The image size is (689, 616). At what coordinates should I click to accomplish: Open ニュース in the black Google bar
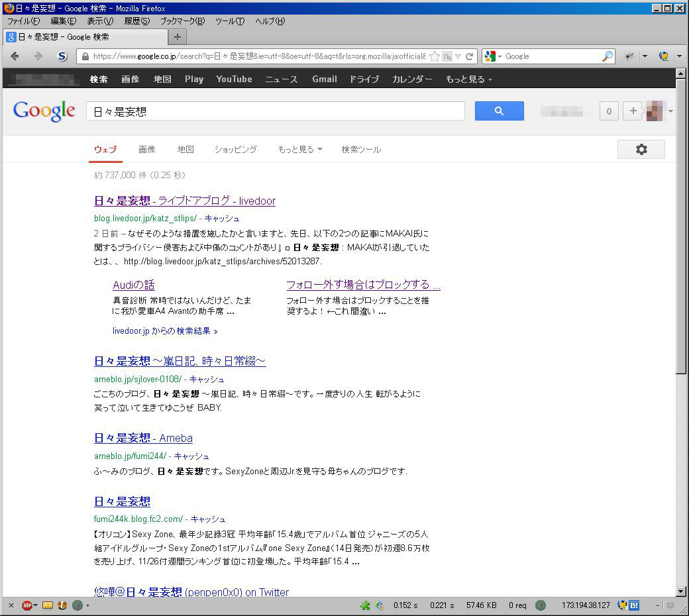(282, 79)
